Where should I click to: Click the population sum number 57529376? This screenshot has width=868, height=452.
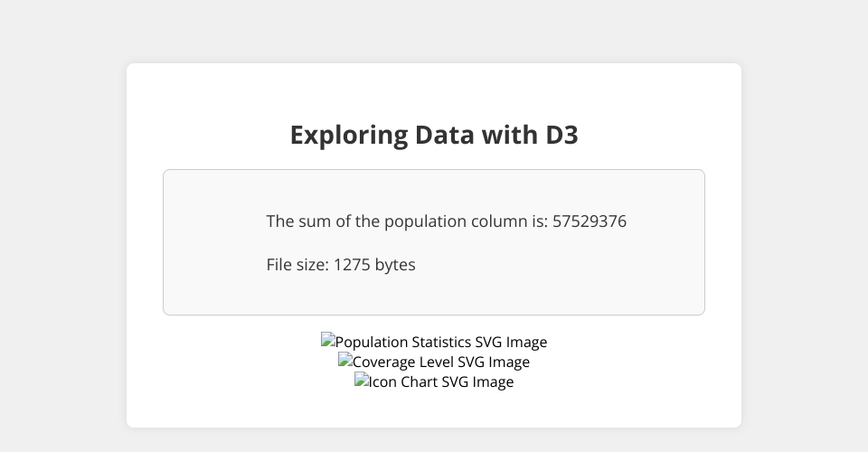tap(590, 221)
